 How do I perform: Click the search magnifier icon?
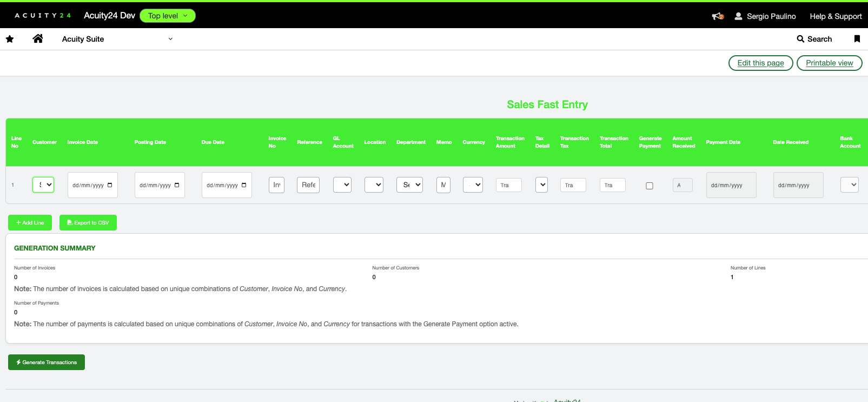coord(800,39)
